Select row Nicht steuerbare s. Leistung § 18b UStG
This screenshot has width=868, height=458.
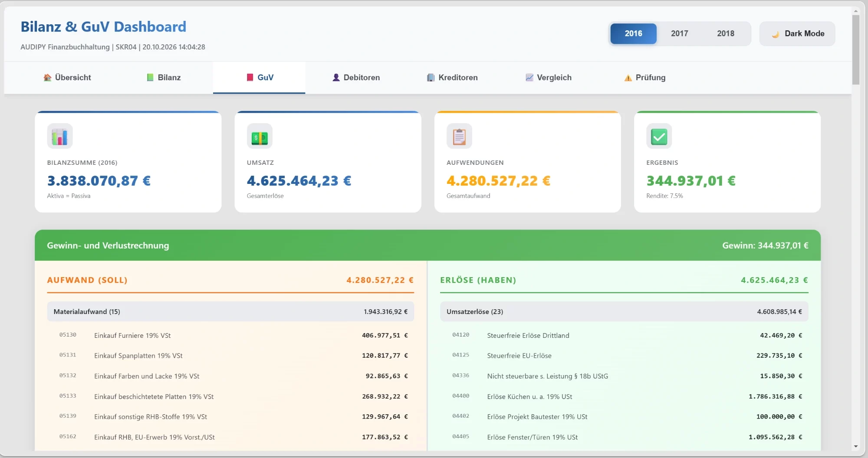pyautogui.click(x=624, y=376)
